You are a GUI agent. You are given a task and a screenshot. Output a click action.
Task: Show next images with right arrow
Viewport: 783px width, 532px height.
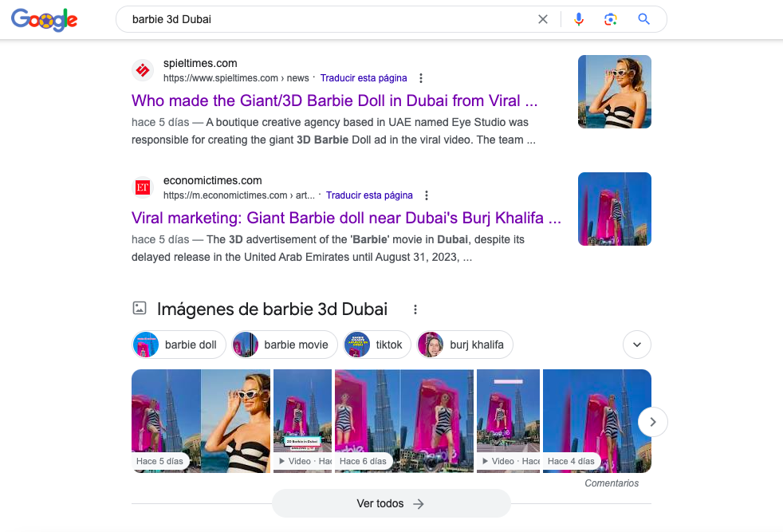click(653, 422)
